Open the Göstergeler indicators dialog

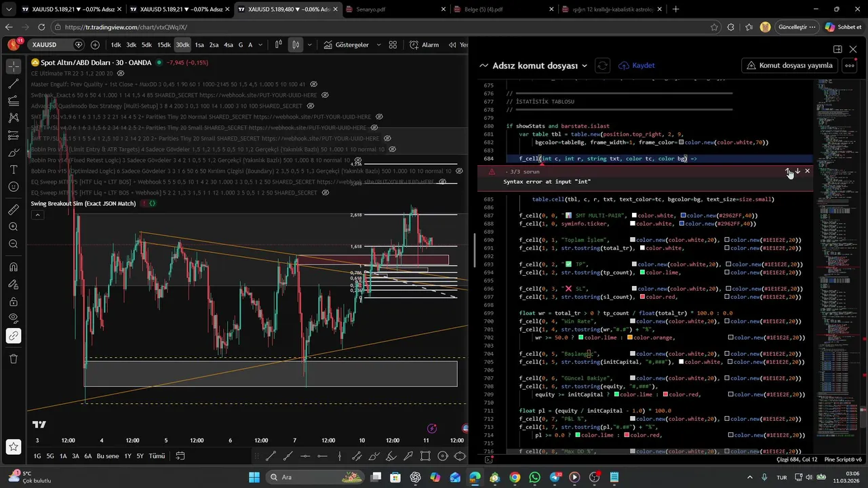click(x=346, y=45)
